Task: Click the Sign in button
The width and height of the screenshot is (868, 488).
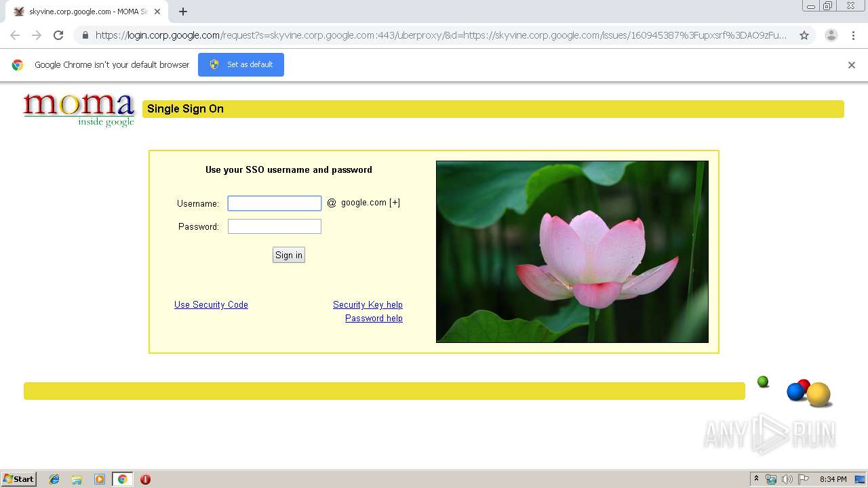Action: click(289, 255)
